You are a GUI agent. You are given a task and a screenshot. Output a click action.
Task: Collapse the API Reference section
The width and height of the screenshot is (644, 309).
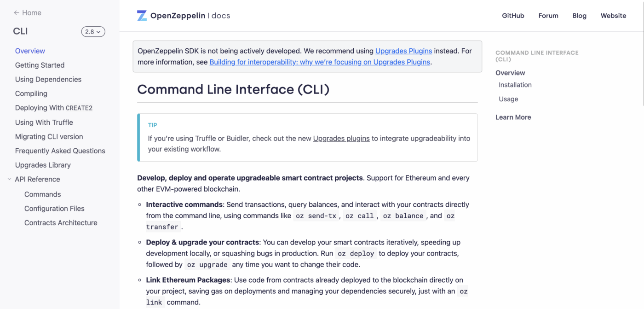click(9, 179)
